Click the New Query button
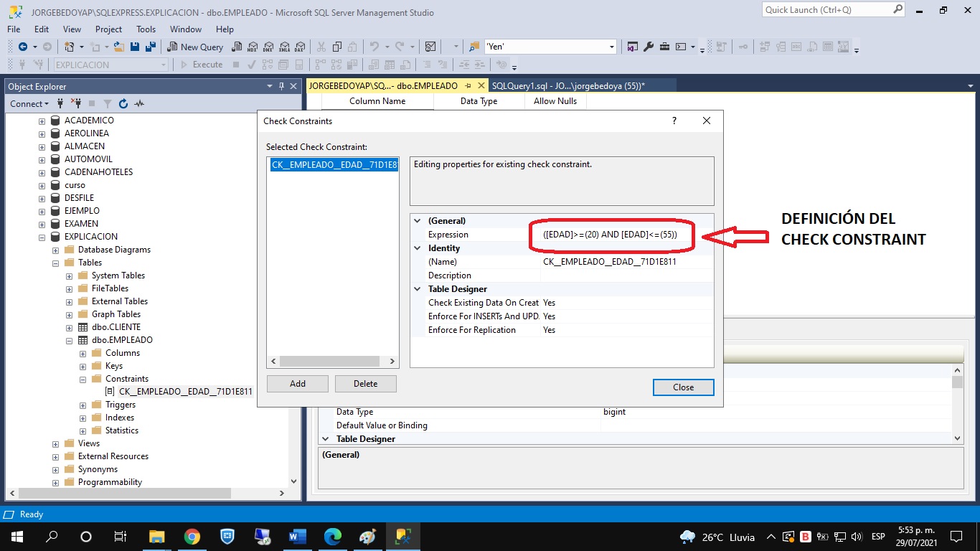Image resolution: width=980 pixels, height=551 pixels. [x=195, y=47]
